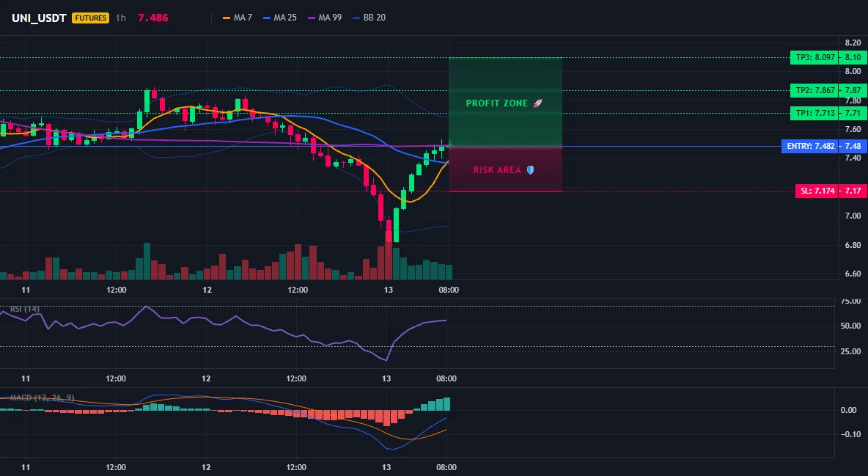The image size is (868, 476).
Task: Click the red 7.17 price axis tag
Action: click(x=853, y=191)
